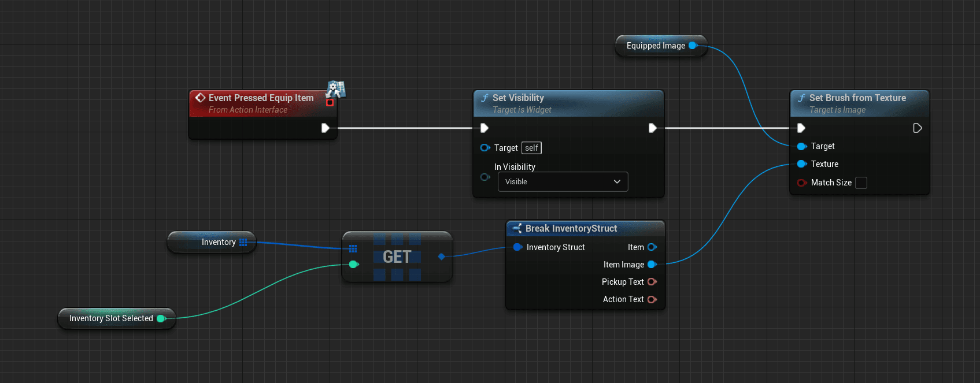Select the Inventory variable node
The height and width of the screenshot is (383, 980).
212,242
